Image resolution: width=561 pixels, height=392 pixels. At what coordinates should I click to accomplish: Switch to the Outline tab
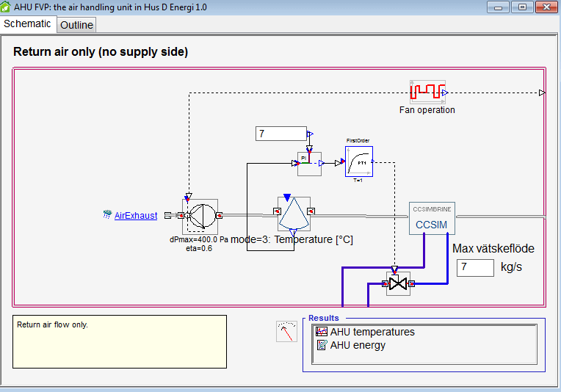click(x=76, y=25)
